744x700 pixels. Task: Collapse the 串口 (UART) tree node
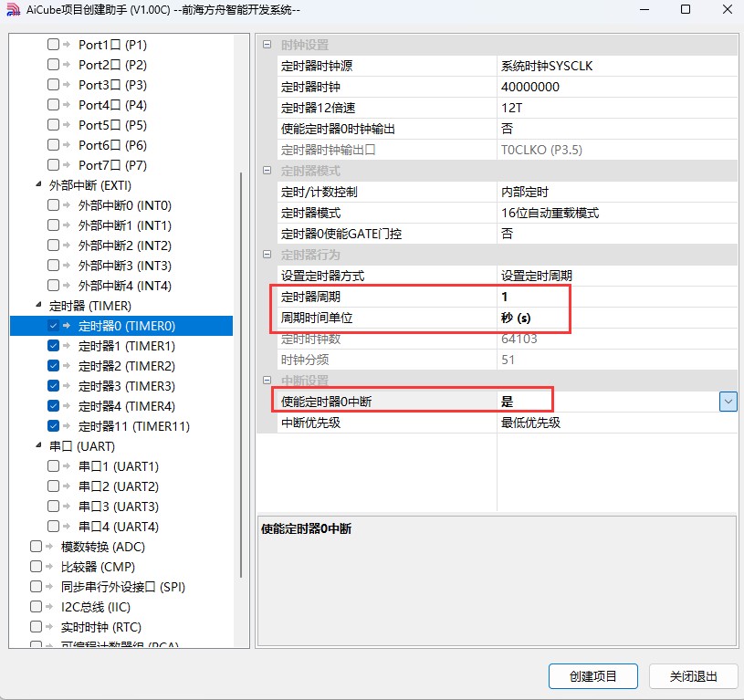(38, 445)
